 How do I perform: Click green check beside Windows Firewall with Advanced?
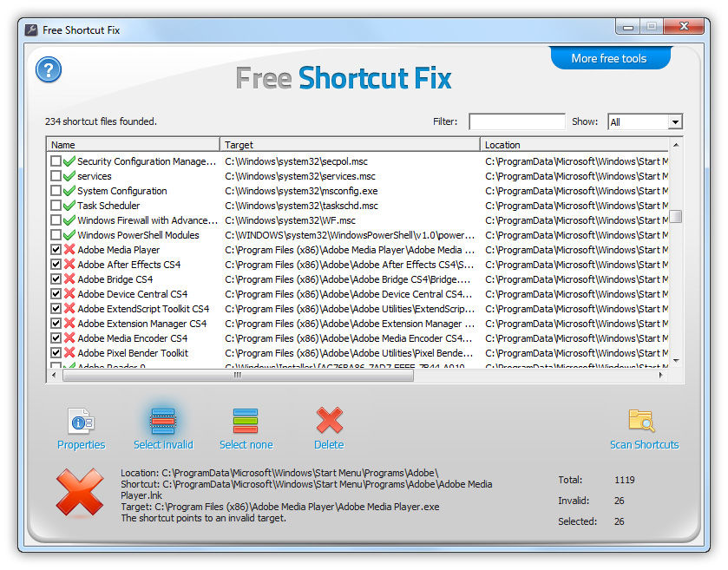(69, 220)
